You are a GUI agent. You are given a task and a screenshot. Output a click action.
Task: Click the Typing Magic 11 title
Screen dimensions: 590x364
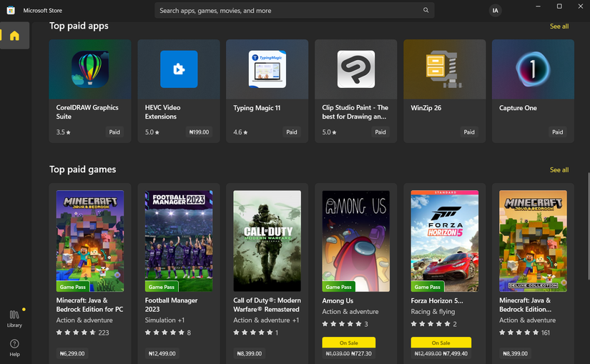257,108
